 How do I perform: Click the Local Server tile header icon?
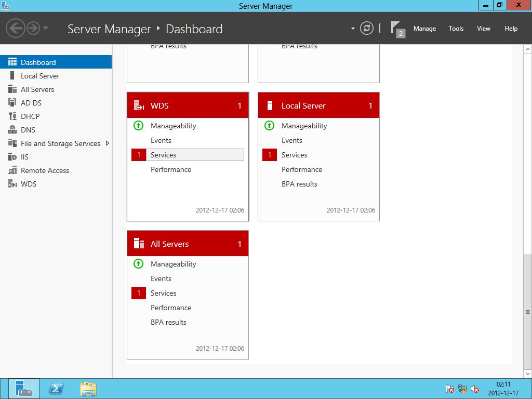pyautogui.click(x=270, y=105)
